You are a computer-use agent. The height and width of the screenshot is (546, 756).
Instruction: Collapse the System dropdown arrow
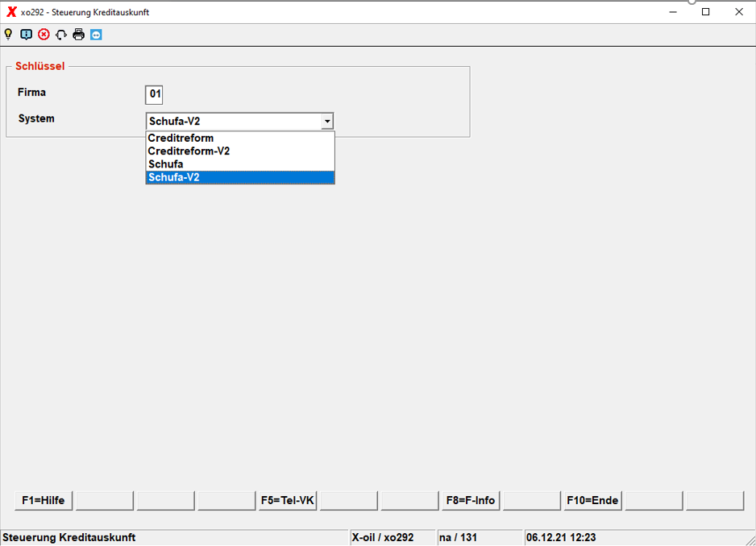(327, 122)
